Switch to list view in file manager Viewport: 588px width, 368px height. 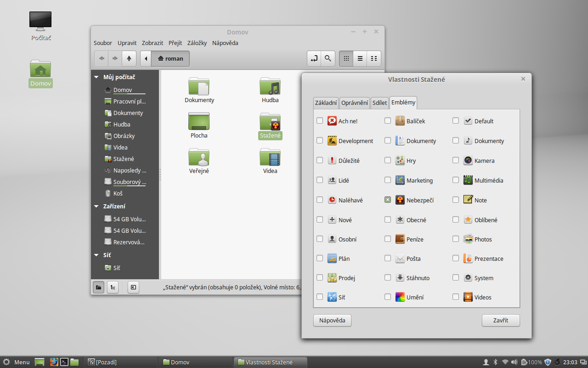click(360, 58)
